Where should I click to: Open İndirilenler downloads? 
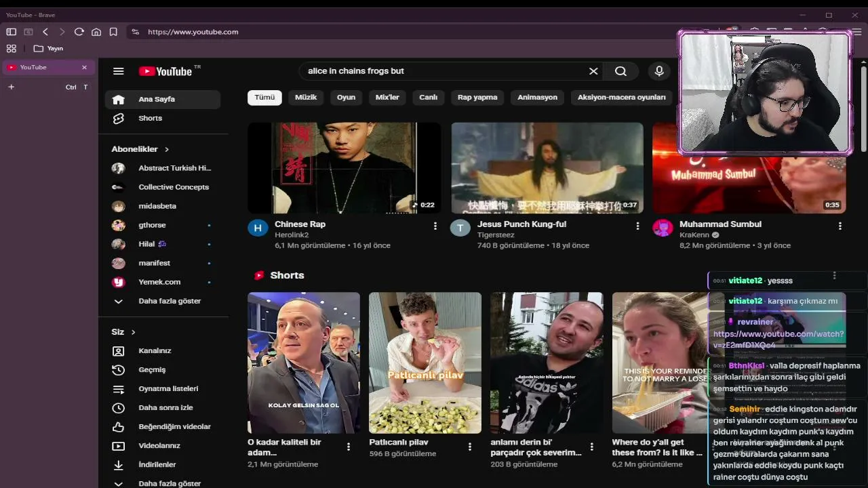click(163, 465)
